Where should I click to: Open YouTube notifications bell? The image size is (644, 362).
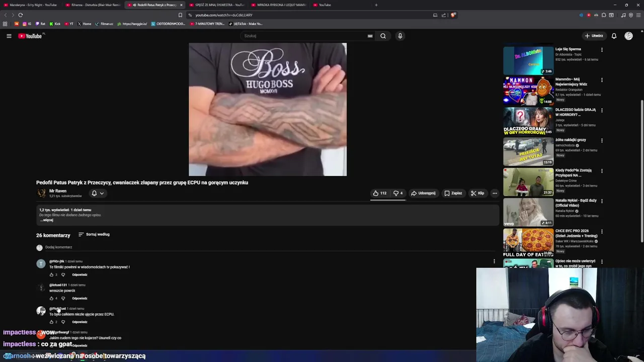point(614,36)
